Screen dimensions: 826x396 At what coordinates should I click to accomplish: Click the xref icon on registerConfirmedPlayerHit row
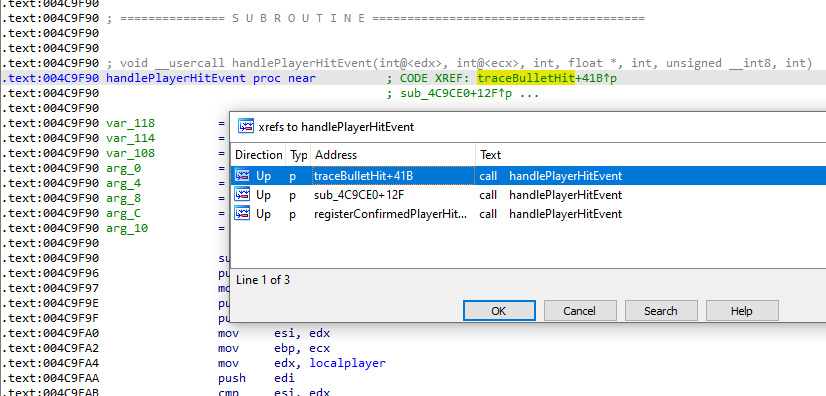pyautogui.click(x=242, y=214)
